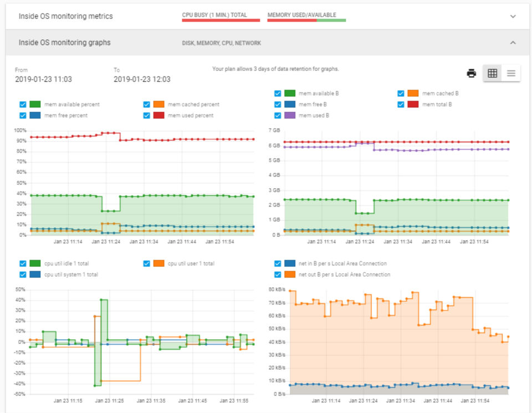Image resolution: width=532 pixels, height=413 pixels.
Task: Hide cpu util user 1 total series
Action: click(146, 264)
